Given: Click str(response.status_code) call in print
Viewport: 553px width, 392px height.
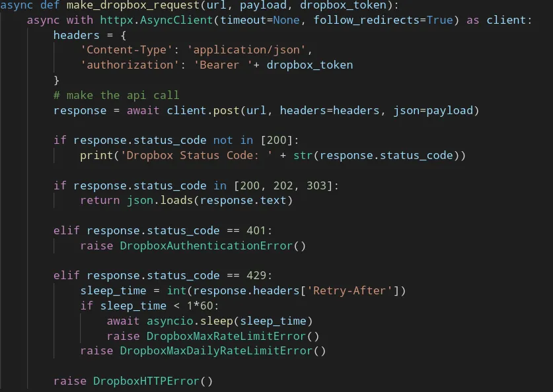Looking at the screenshot, I should (x=377, y=155).
